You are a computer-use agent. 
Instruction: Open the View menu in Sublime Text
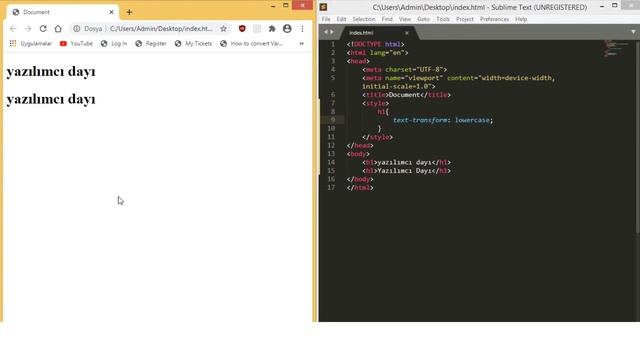pyautogui.click(x=404, y=19)
